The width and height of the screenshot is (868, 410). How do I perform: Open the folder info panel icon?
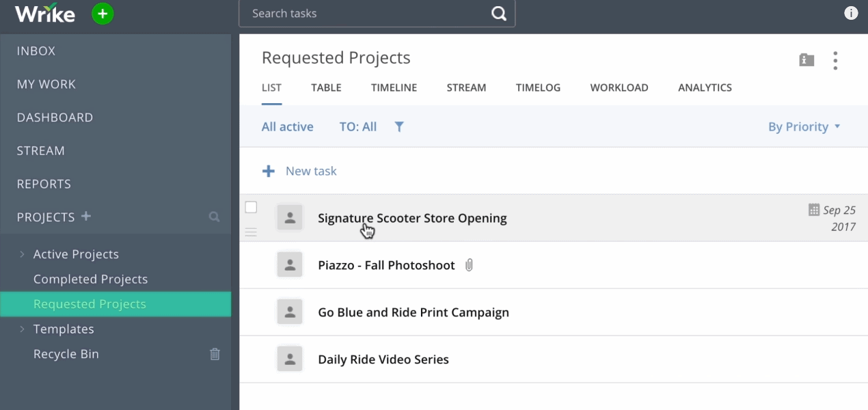806,60
